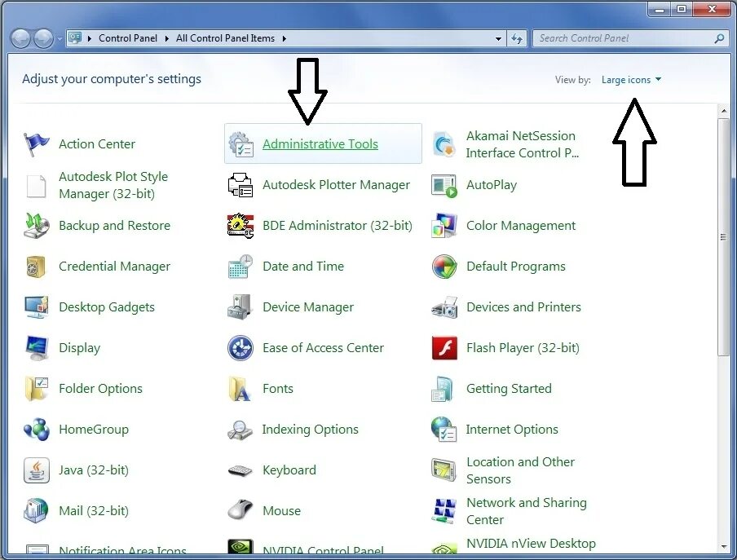The height and width of the screenshot is (560, 737).
Task: Open the Devices and Printers link
Action: 523,307
